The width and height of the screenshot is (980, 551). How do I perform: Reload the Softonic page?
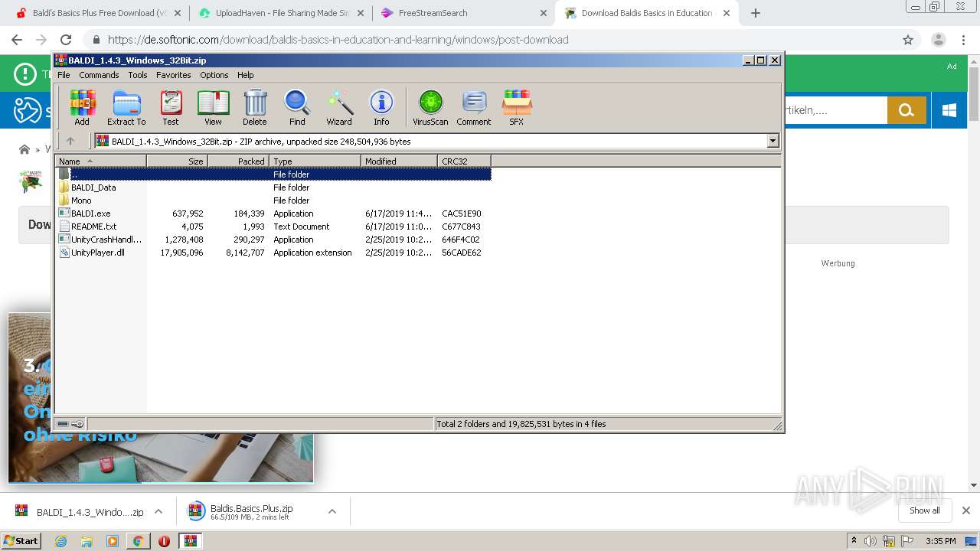(66, 40)
